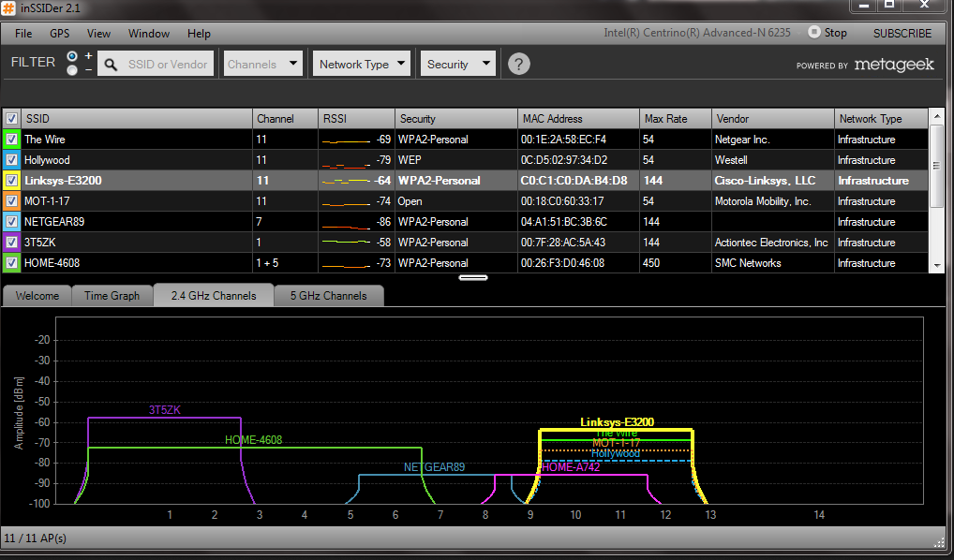The image size is (954, 560).
Task: Open the GPS menu
Action: tap(60, 34)
